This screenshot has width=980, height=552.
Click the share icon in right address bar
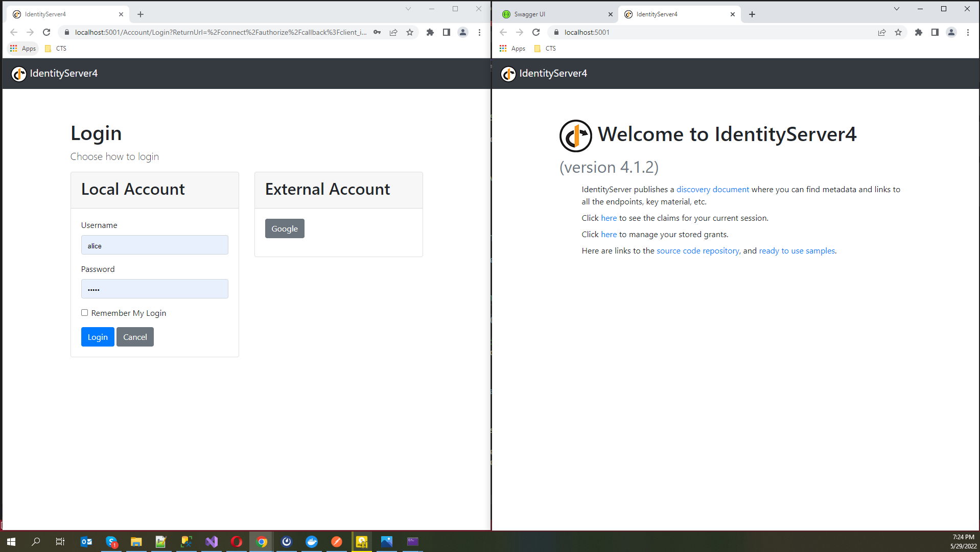[882, 32]
